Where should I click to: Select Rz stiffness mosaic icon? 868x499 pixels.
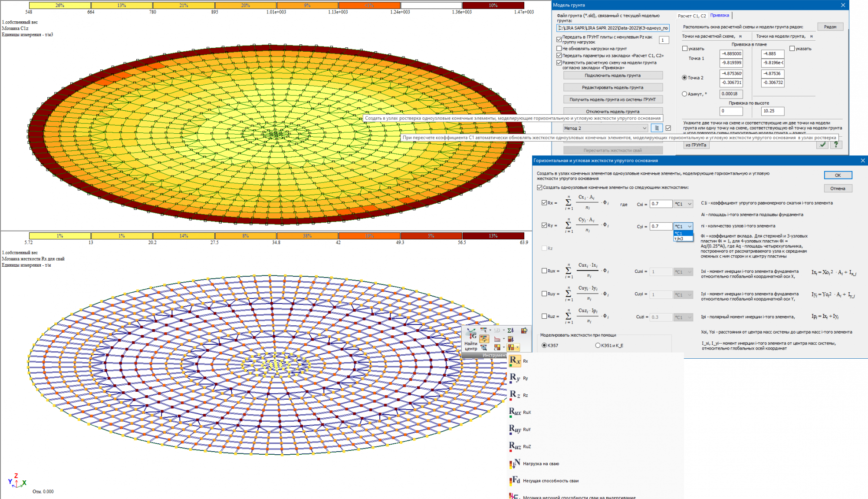point(514,395)
